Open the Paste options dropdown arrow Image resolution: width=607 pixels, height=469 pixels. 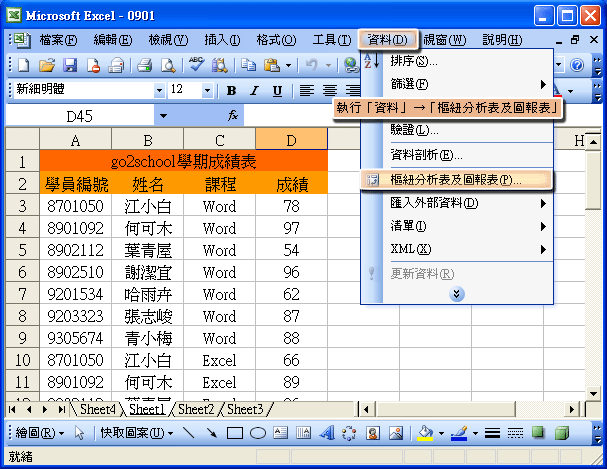click(288, 65)
